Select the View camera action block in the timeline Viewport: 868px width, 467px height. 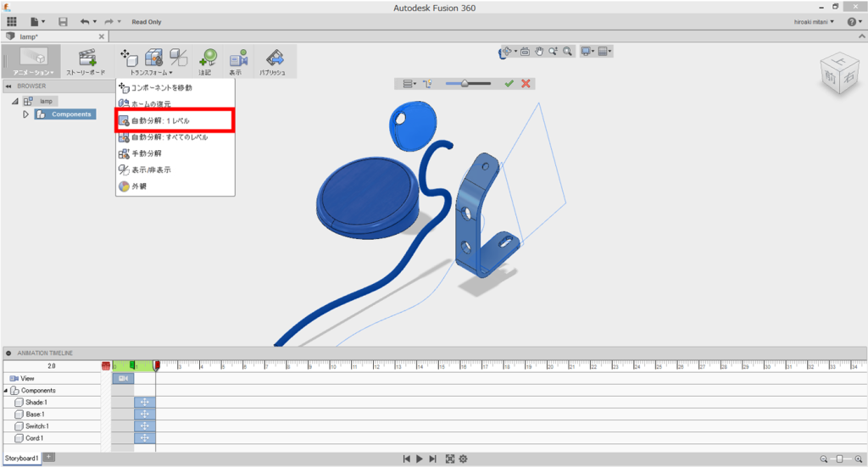point(124,379)
